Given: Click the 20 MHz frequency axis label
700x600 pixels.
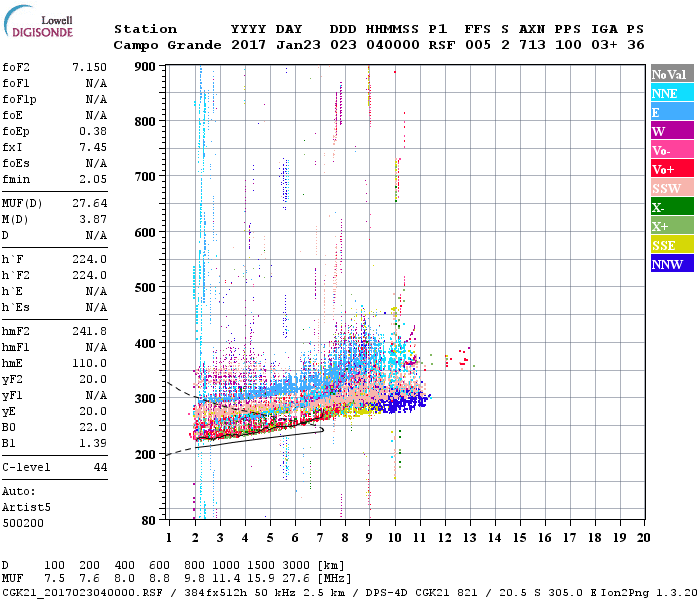Looking at the screenshot, I should point(643,537).
